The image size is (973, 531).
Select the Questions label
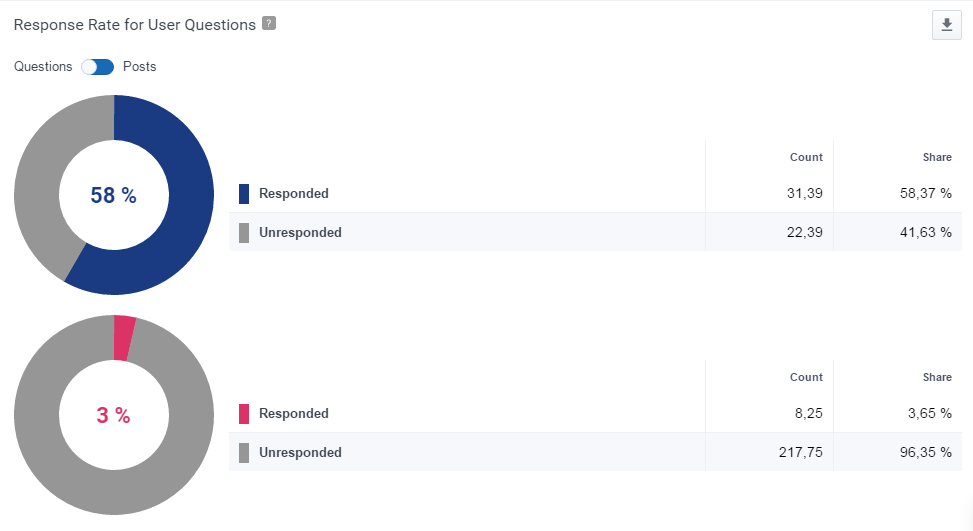(x=43, y=66)
